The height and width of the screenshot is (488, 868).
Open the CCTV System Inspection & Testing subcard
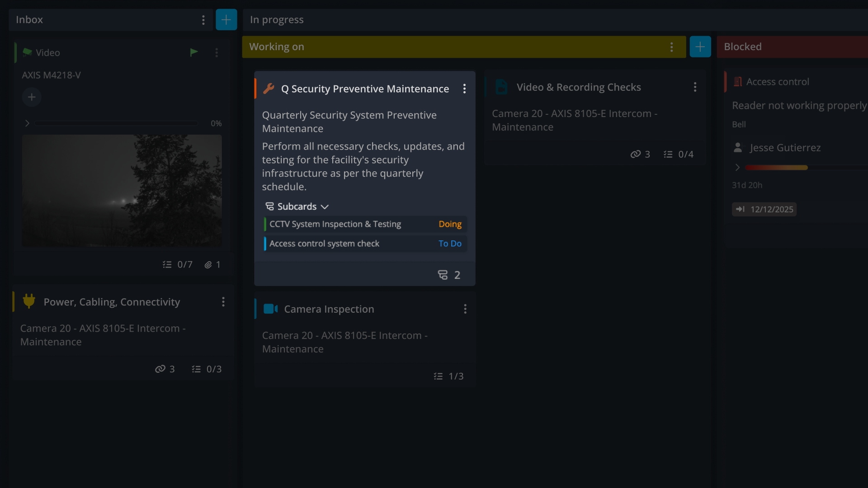pyautogui.click(x=335, y=224)
